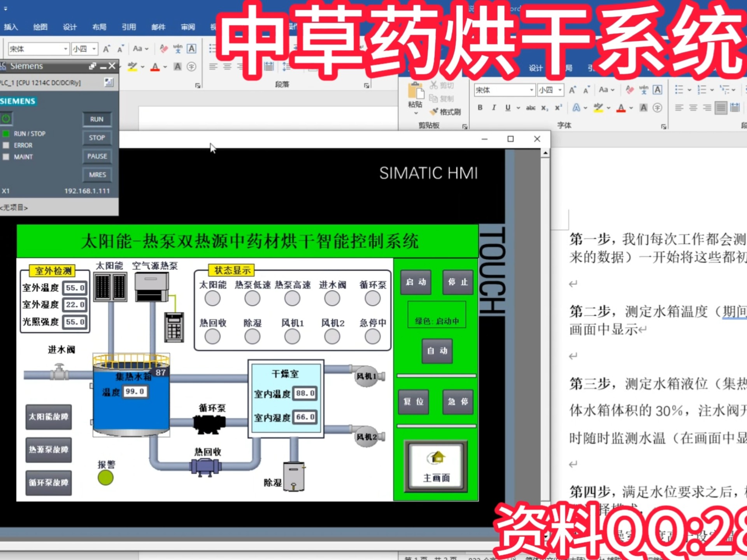Grow font size in front Word window
Viewport: 747px width, 560px height.
pyautogui.click(x=573, y=90)
